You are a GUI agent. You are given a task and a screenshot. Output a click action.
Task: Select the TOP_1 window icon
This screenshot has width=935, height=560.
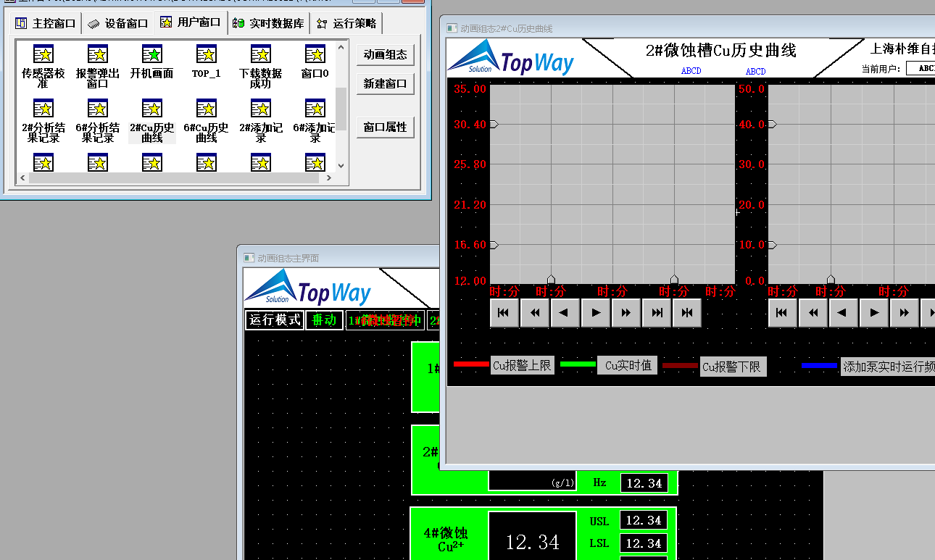pyautogui.click(x=207, y=54)
